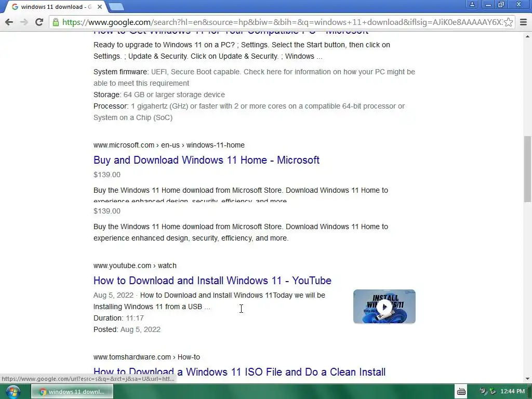Click the page scrollbar thumb

pos(527,169)
